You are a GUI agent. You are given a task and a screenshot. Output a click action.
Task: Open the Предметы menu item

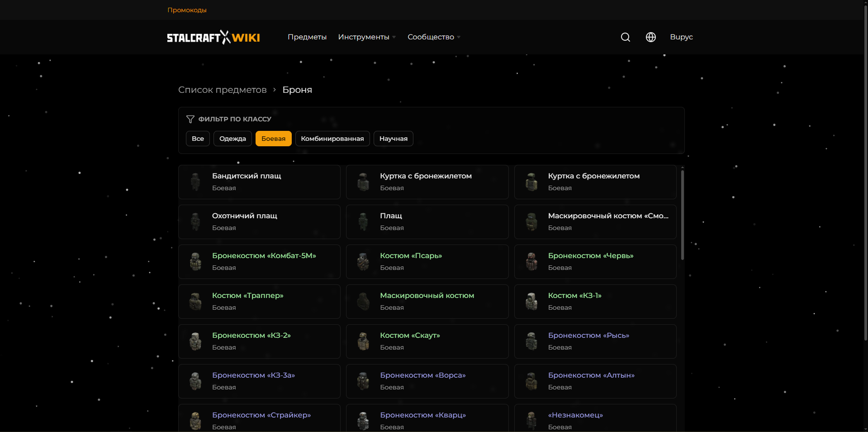click(x=307, y=37)
